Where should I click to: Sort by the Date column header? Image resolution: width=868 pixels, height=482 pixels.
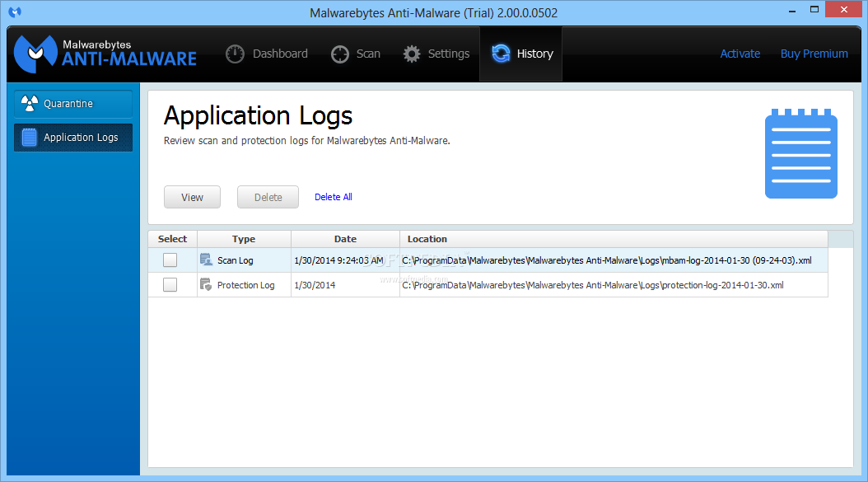(345, 239)
